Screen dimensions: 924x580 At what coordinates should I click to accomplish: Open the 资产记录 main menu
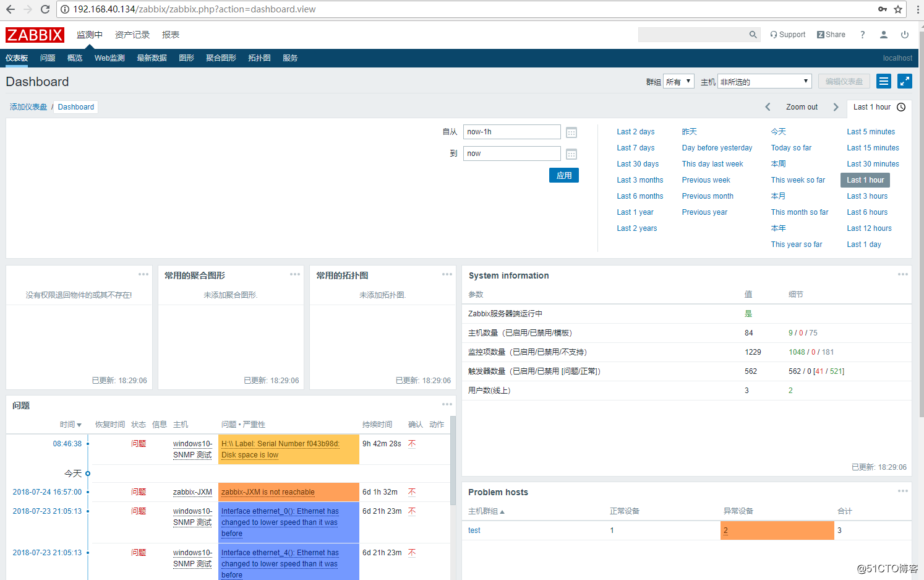tap(132, 35)
